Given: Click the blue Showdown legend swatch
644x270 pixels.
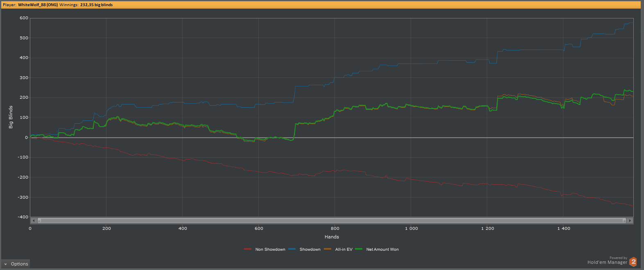Looking at the screenshot, I should [292, 249].
